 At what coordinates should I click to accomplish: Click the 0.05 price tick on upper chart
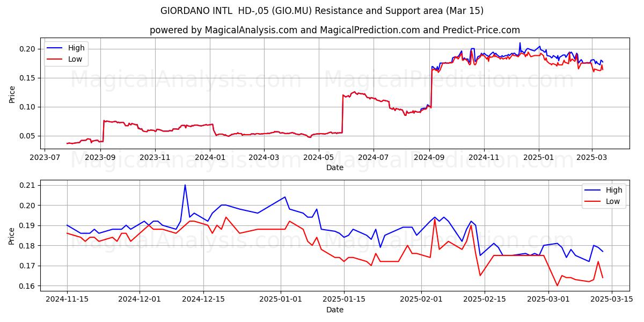click(28, 136)
